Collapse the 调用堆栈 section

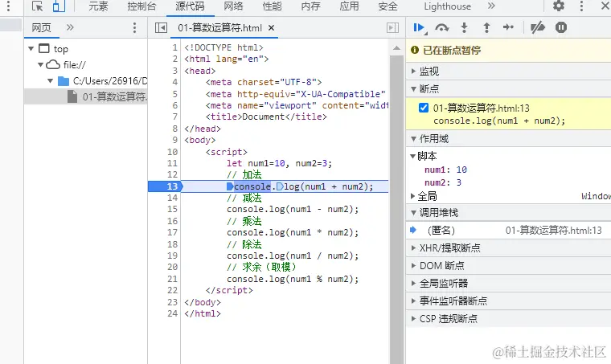[508, 213]
